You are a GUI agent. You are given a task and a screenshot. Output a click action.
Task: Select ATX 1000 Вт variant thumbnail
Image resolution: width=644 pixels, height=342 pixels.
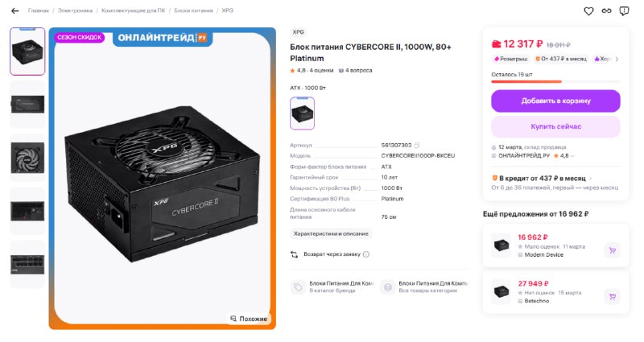(x=303, y=113)
